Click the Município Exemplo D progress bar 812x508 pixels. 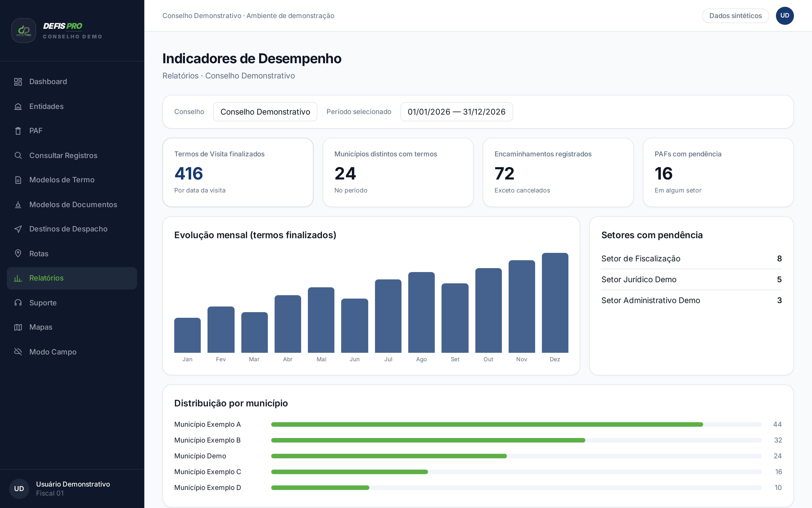point(517,488)
